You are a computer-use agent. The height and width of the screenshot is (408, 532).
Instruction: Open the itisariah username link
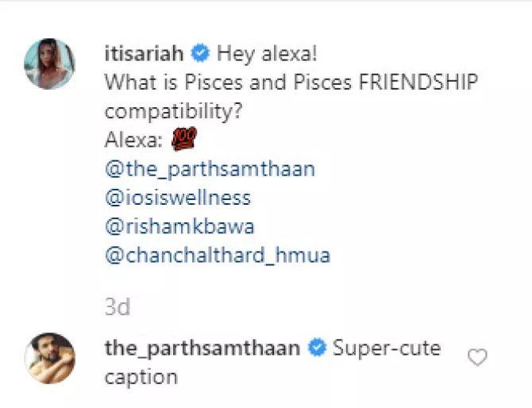145,54
